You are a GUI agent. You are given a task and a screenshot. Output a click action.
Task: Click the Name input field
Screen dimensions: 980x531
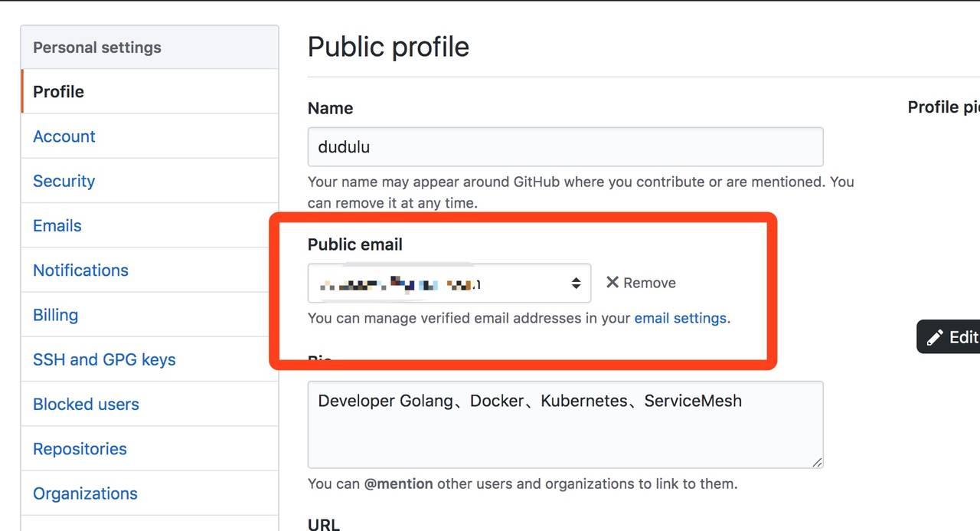pyautogui.click(x=565, y=147)
